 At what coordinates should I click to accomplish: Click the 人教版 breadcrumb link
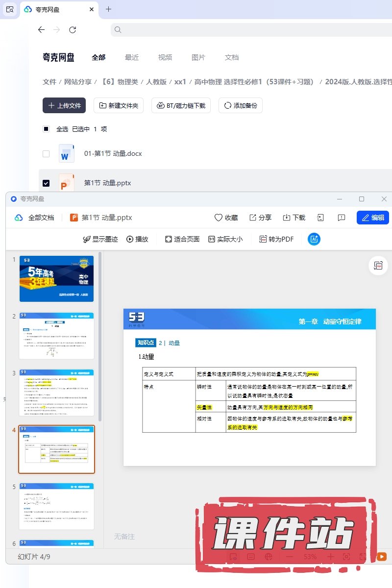point(156,82)
